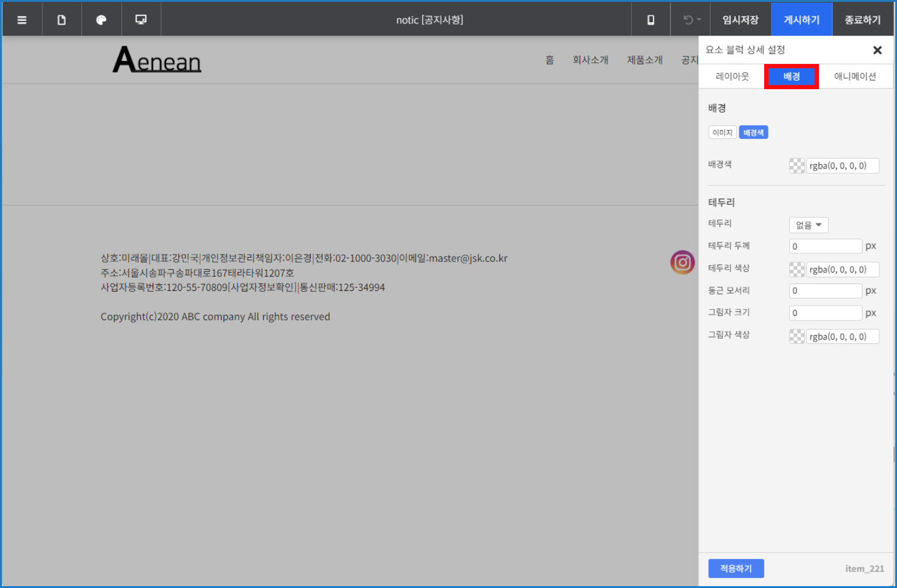Screen dimensions: 897x588
Task: Click the page document icon
Action: [62, 20]
